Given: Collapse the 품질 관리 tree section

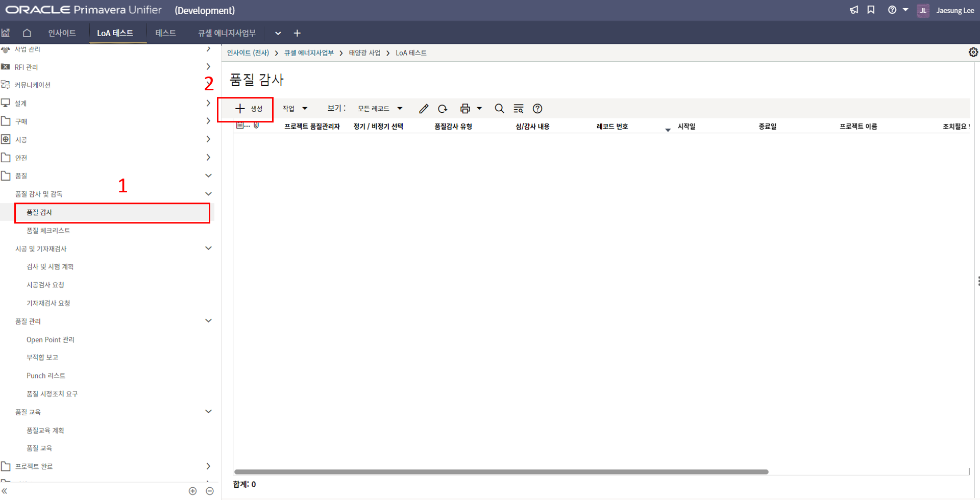Looking at the screenshot, I should 208,321.
